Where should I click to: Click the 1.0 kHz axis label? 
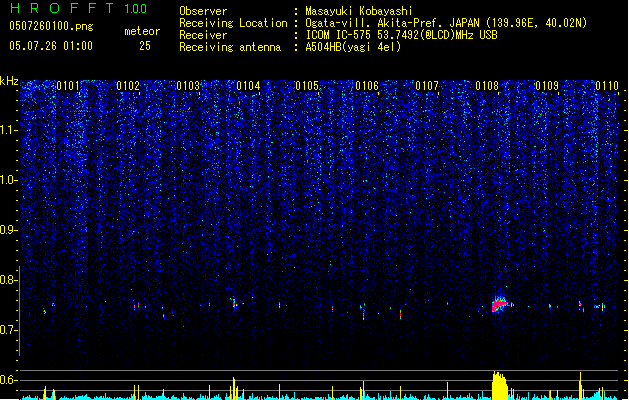(9, 180)
